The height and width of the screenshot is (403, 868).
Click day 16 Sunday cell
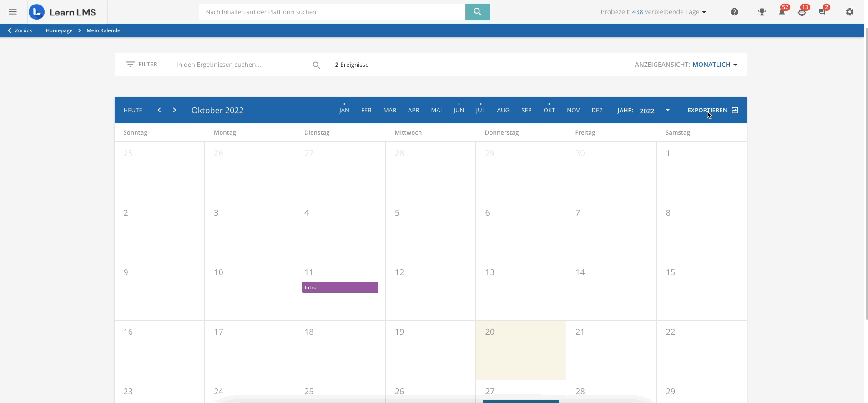point(160,350)
